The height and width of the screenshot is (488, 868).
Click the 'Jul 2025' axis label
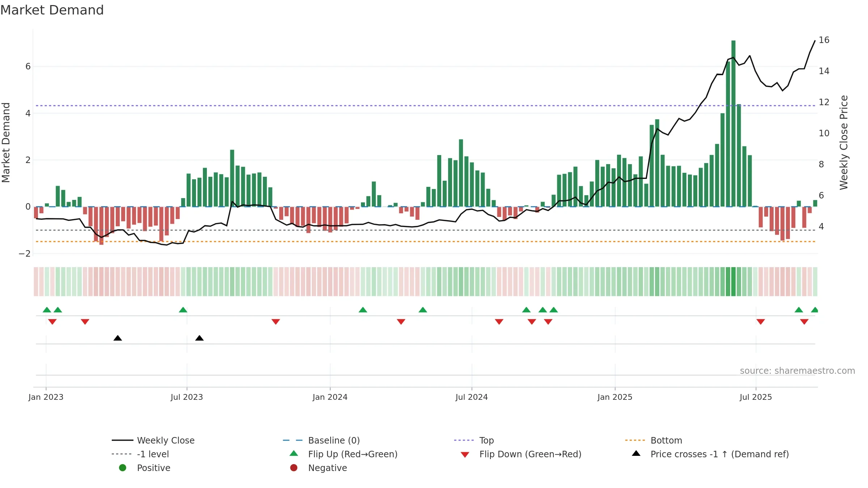click(x=756, y=397)
